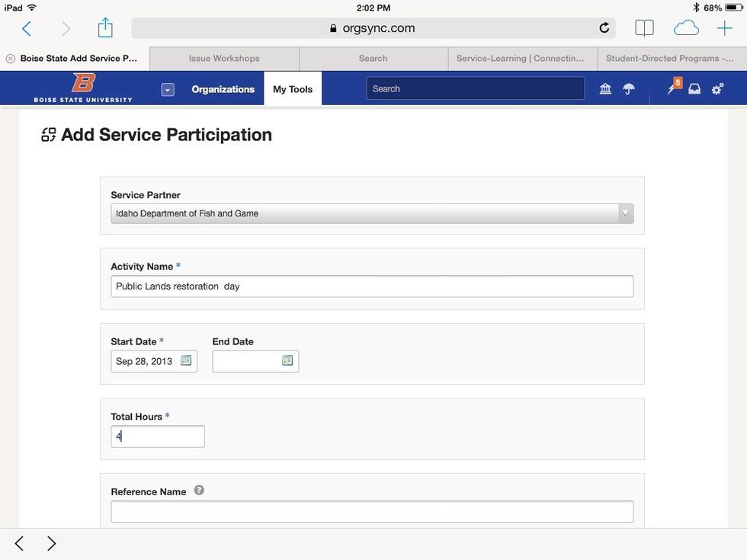This screenshot has width=747, height=560.
Task: Select the My Tools tab
Action: coord(293,89)
